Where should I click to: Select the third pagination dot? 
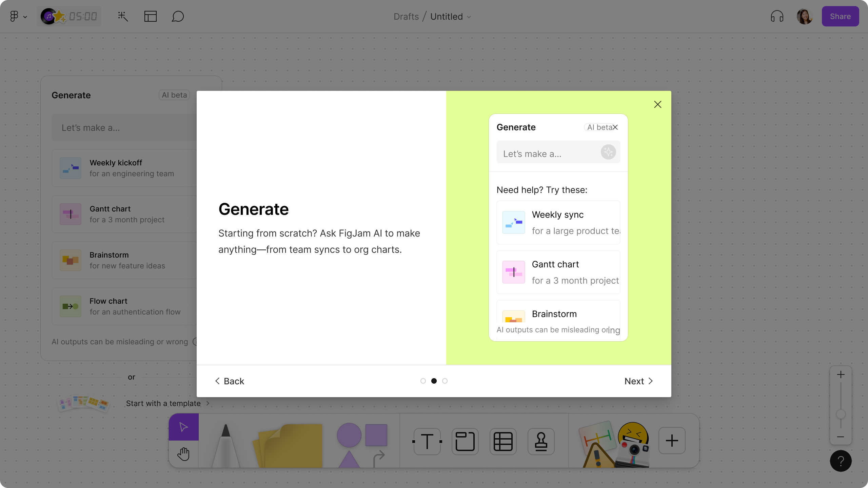point(445,381)
